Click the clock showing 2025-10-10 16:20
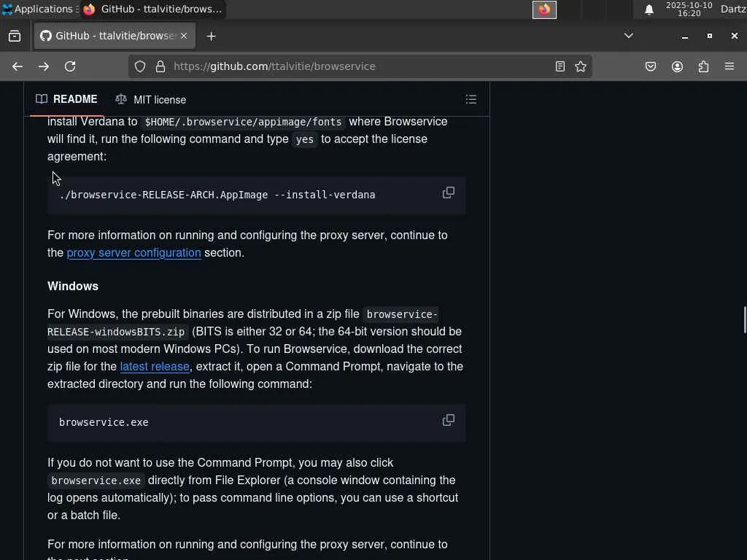The height and width of the screenshot is (560, 747). pos(689,9)
